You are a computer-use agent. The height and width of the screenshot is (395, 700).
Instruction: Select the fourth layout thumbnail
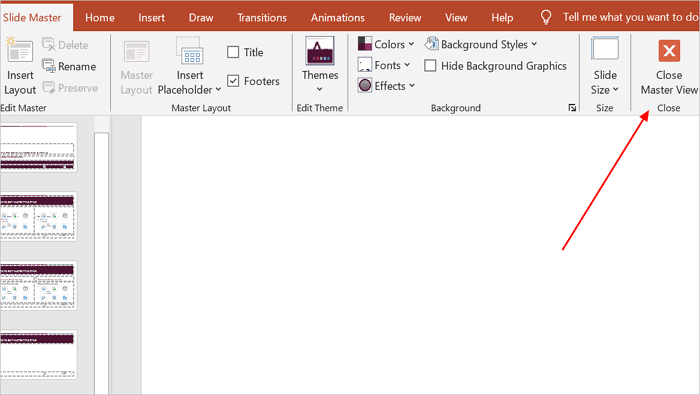[x=38, y=354]
